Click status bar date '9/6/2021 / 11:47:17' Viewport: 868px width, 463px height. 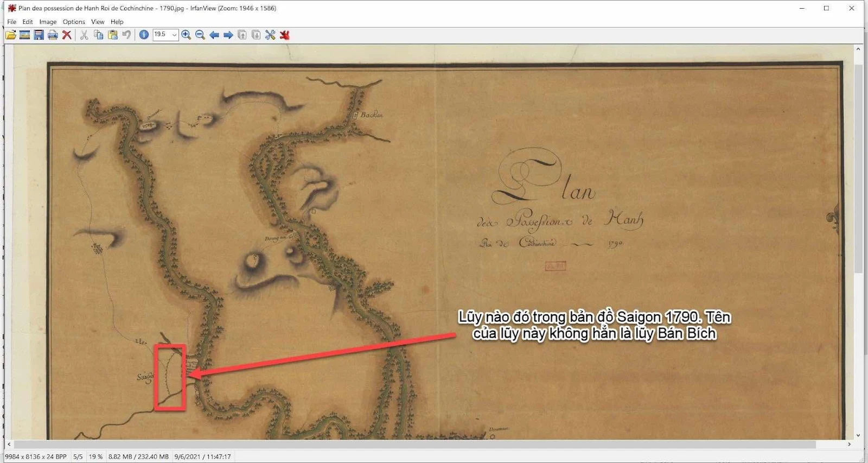[x=202, y=456]
